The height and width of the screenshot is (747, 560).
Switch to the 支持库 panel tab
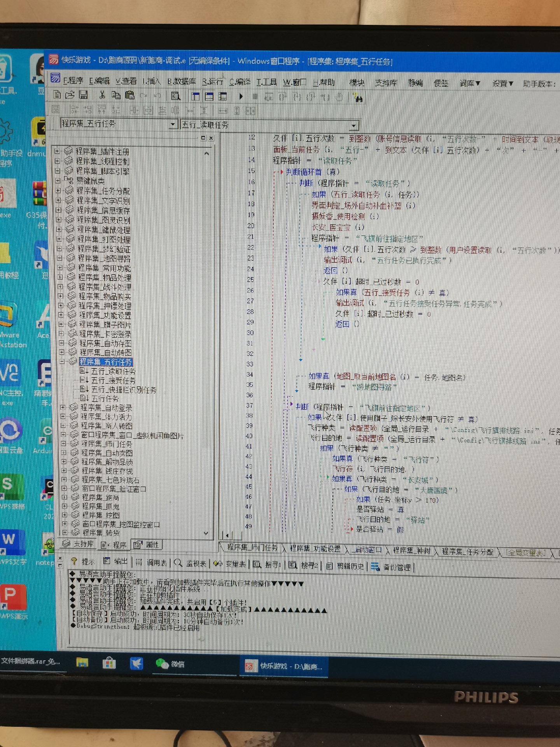(78, 544)
